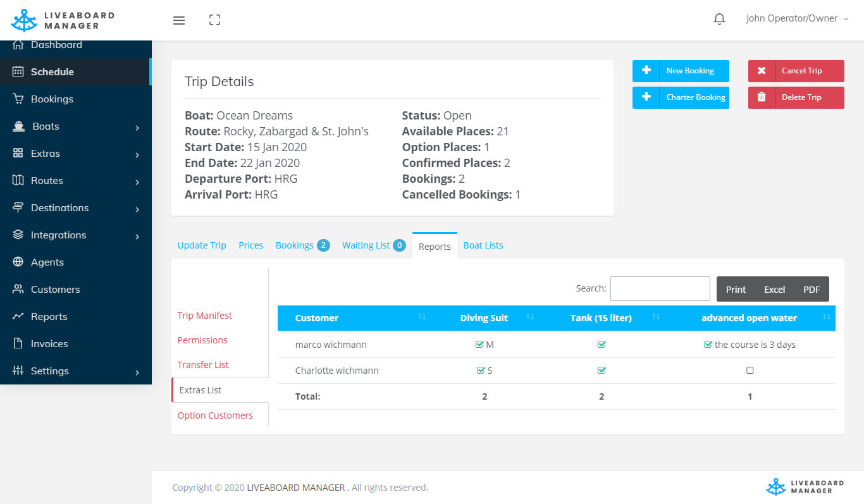Toggle fullscreen mode icon
This screenshot has height=504, width=864.
tap(214, 20)
